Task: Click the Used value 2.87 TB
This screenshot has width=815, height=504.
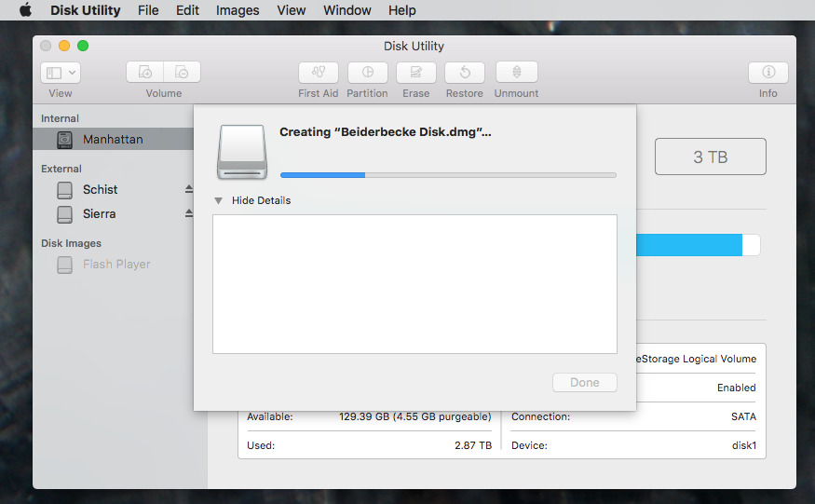Action: click(x=473, y=445)
